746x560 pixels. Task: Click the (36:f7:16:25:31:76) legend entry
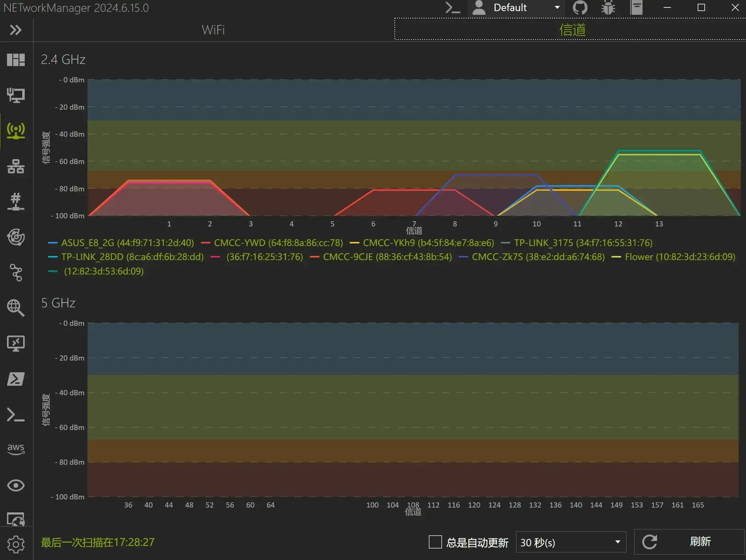[257, 257]
